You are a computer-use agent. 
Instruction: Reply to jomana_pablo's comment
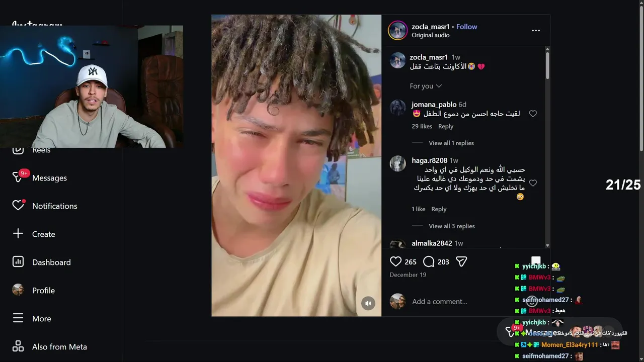446,126
